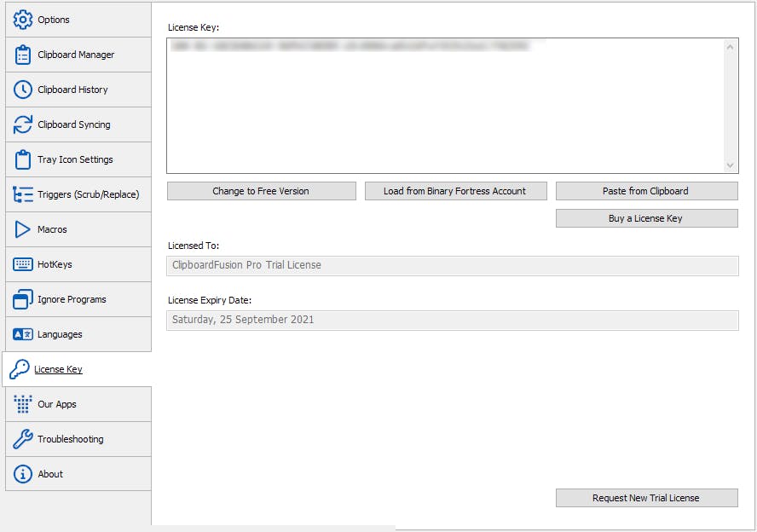Click the Tray Icon Settings clipboard icon

click(23, 159)
